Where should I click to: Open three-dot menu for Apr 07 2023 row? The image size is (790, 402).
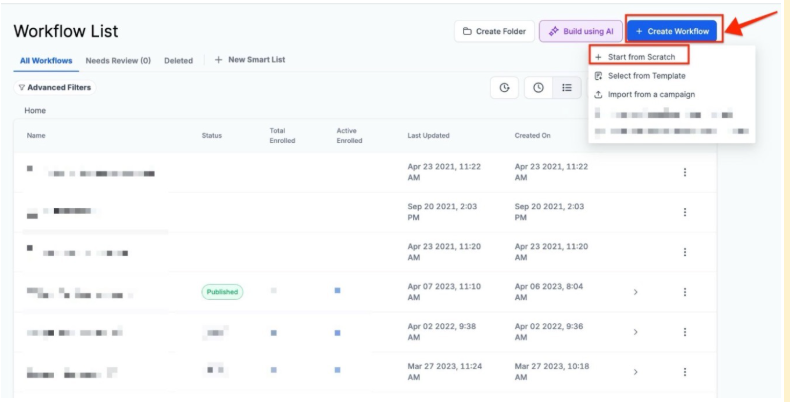click(685, 292)
